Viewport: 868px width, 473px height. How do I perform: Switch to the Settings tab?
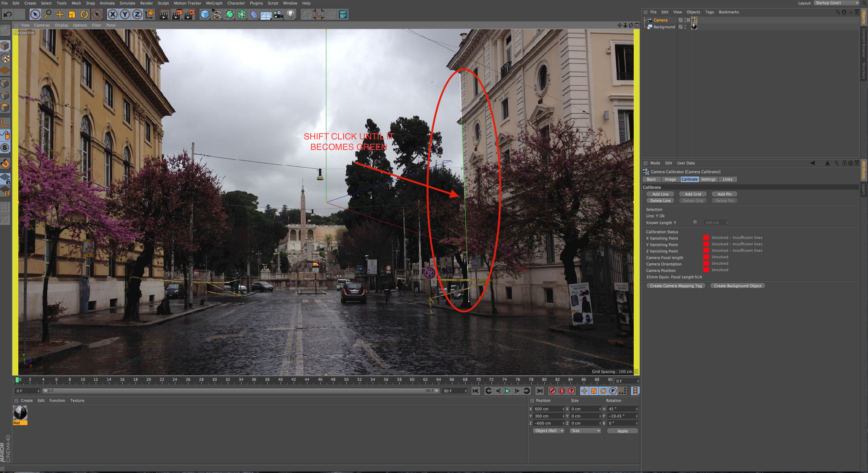[x=708, y=179]
